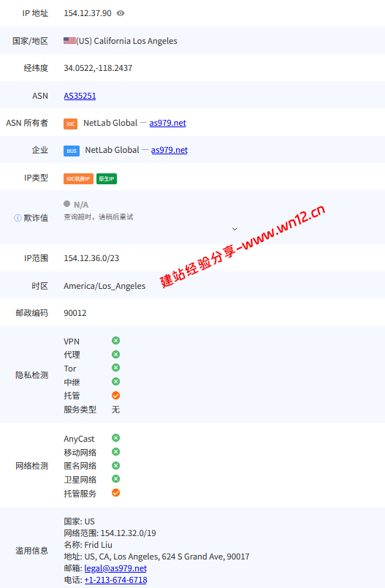Click the 代理 status cross icon
The height and width of the screenshot is (588, 385).
[x=115, y=355]
